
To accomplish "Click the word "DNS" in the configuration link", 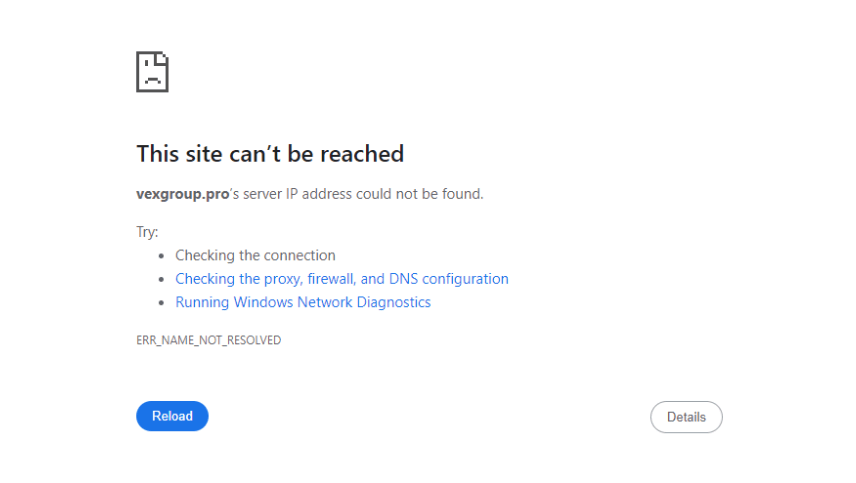I will click(x=403, y=279).
